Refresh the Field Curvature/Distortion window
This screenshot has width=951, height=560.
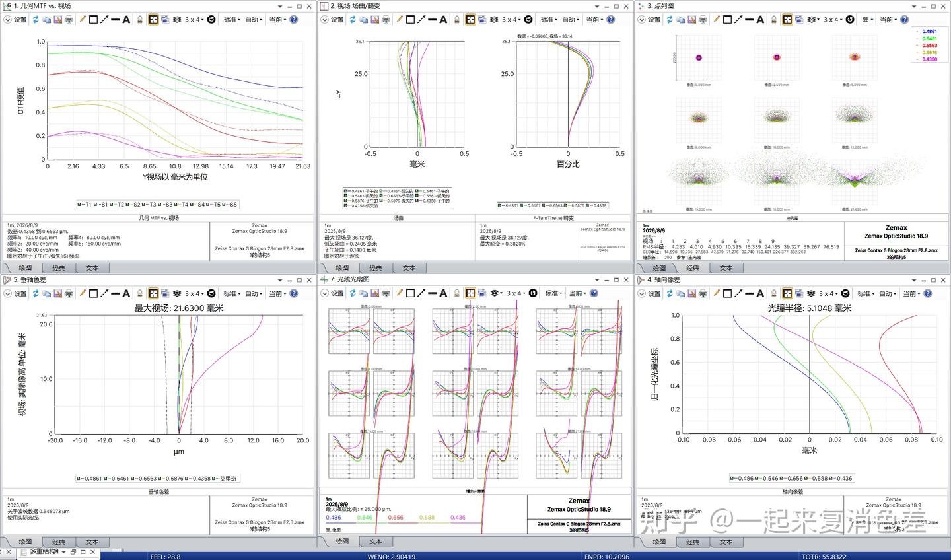353,20
